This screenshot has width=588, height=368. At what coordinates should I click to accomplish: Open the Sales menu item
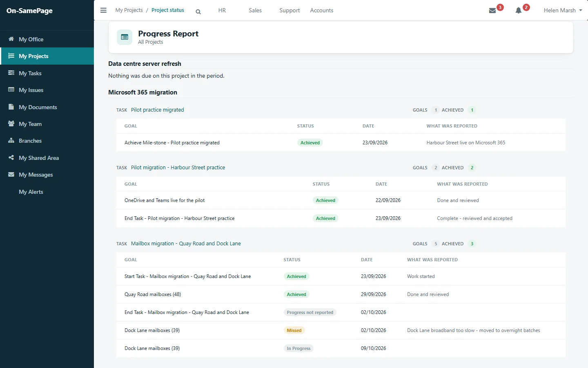coord(255,10)
